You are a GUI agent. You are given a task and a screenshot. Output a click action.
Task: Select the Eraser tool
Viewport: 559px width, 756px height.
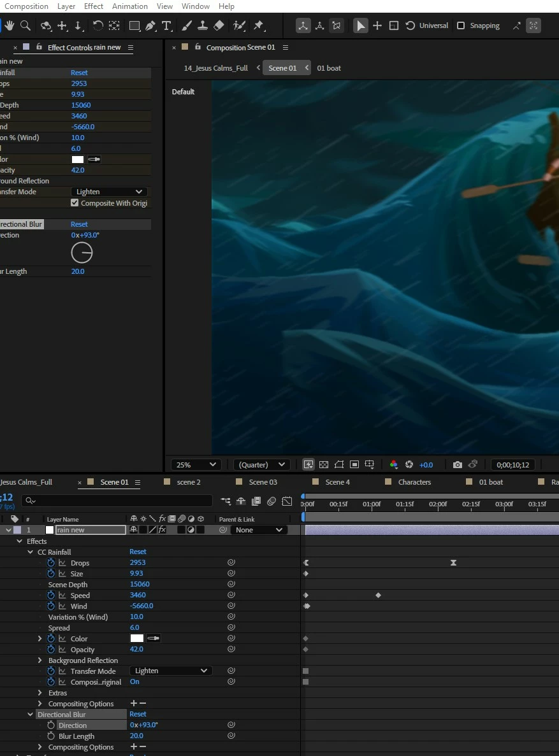point(219,25)
